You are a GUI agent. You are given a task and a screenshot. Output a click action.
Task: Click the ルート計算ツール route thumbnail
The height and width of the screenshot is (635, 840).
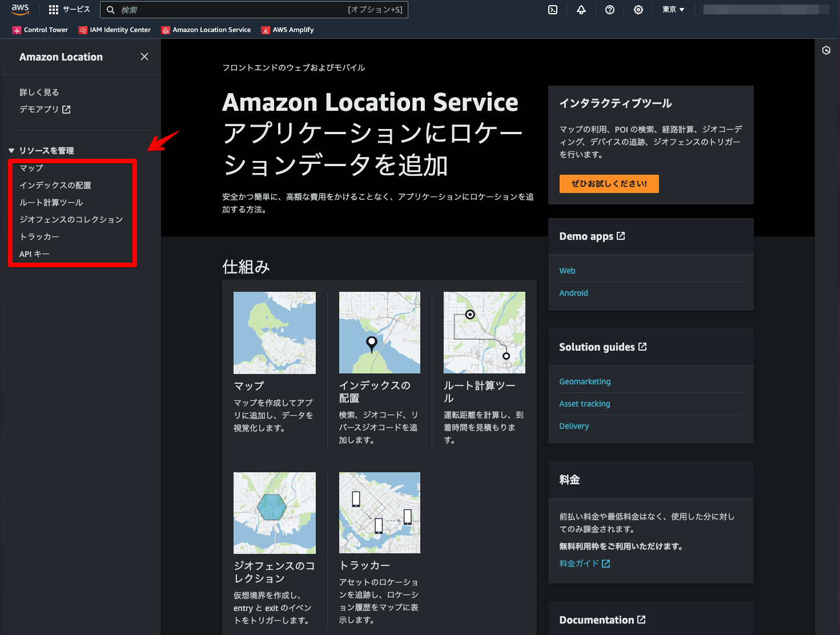pos(485,333)
